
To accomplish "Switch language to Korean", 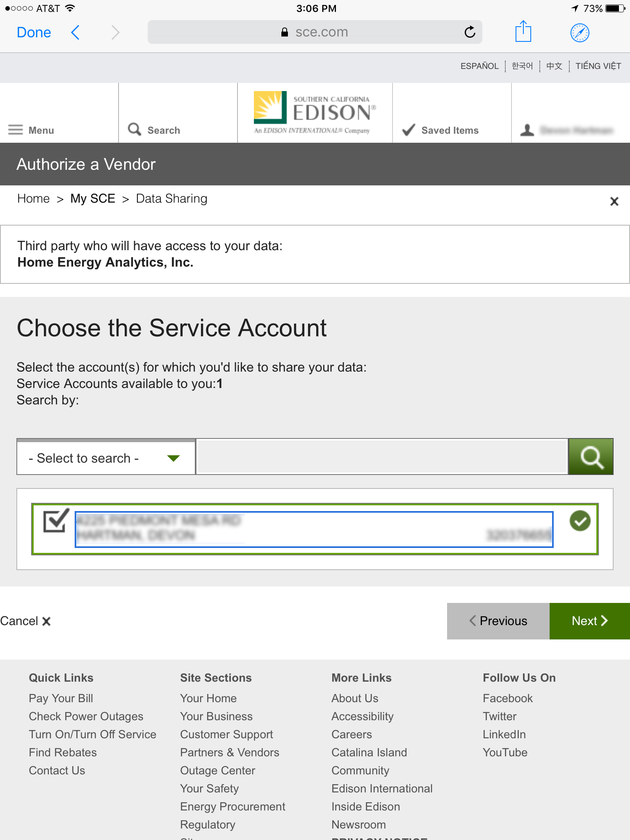I will (522, 66).
